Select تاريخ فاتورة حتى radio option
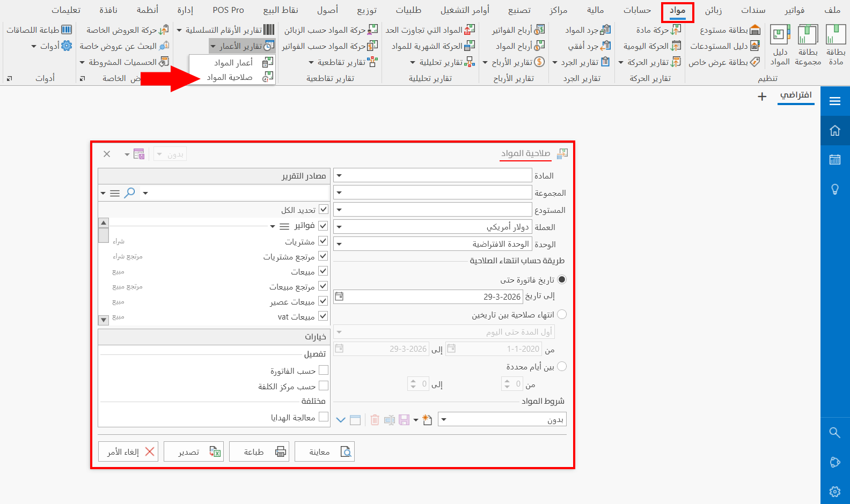The height and width of the screenshot is (504, 850). click(x=562, y=279)
